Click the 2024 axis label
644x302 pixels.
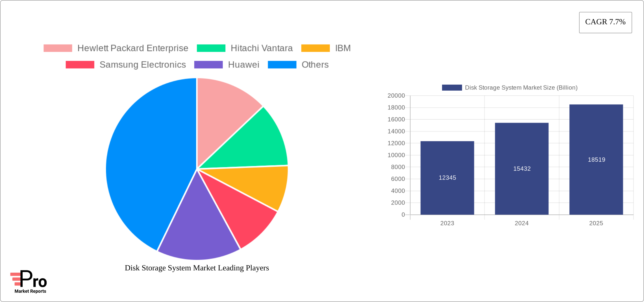click(522, 223)
